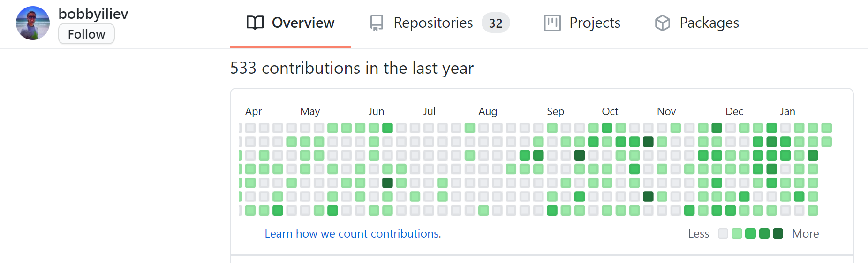Viewport: 868px width, 263px height.
Task: Click the Repositories icon
Action: tap(377, 23)
